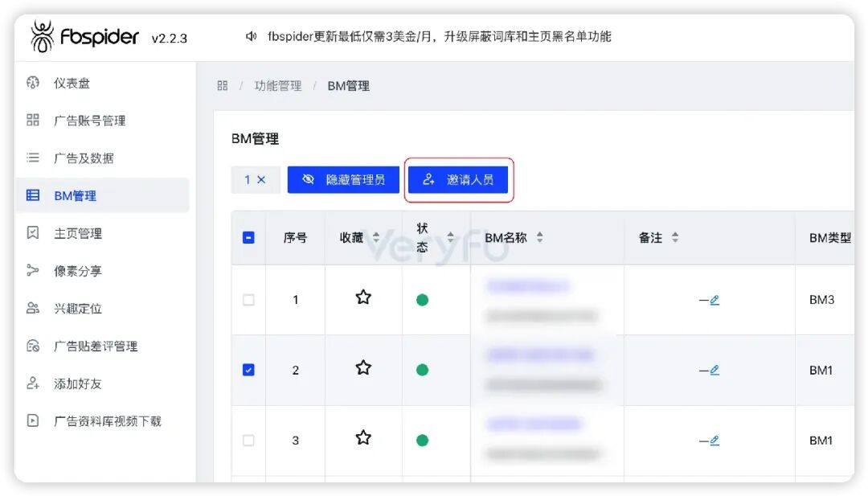Uncheck the selected checkbox on row 2
Viewport: 868px width, 496px height.
249,370
